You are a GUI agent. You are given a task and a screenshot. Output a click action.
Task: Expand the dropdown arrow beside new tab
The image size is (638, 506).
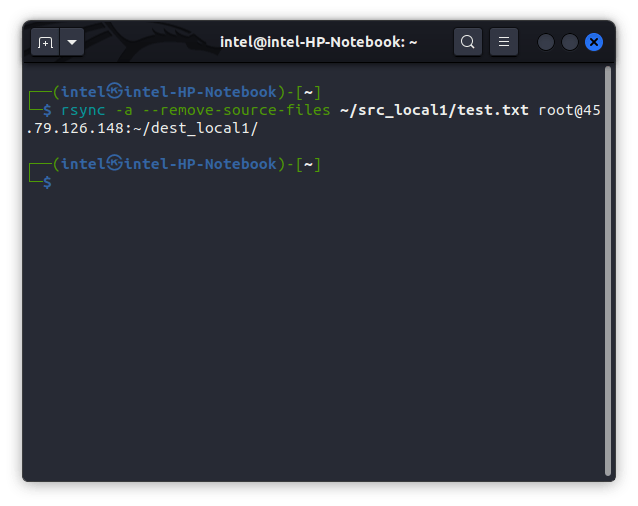(72, 42)
